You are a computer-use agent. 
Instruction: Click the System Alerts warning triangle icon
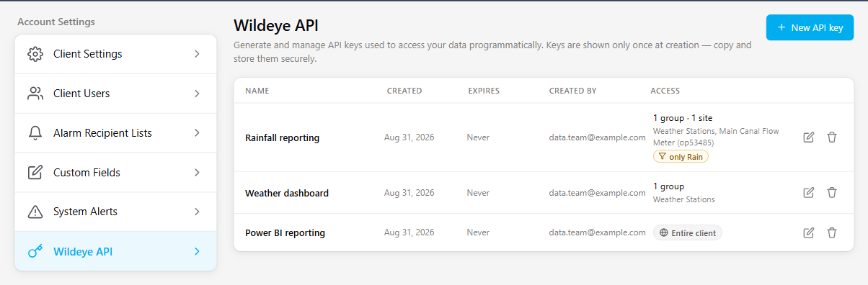point(35,212)
